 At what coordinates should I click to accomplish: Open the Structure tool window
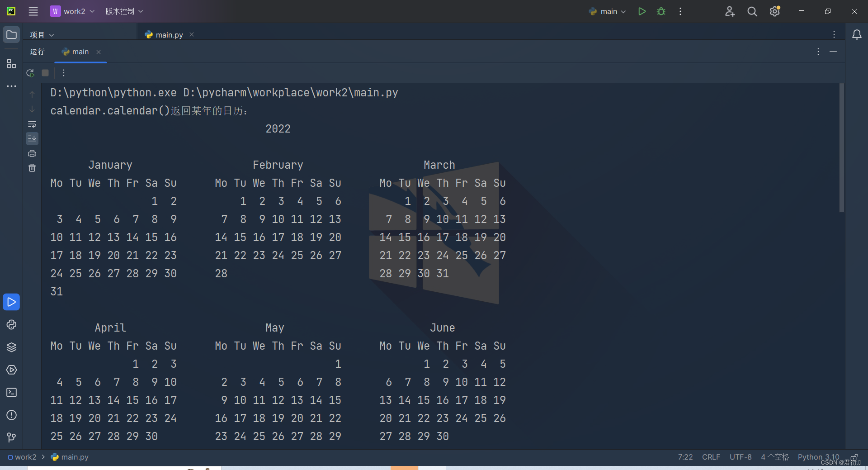(x=11, y=64)
